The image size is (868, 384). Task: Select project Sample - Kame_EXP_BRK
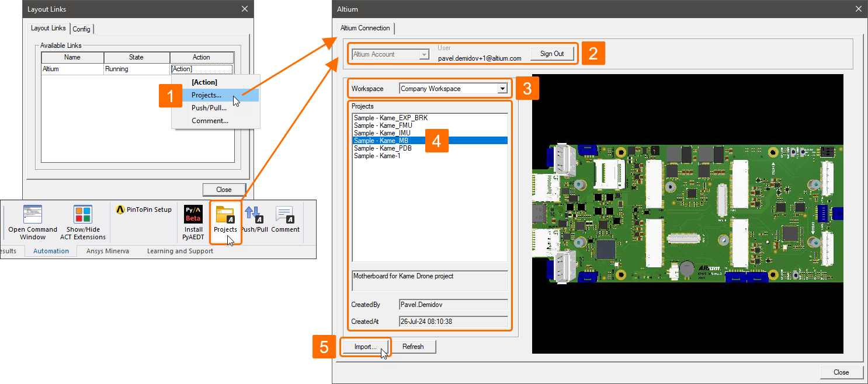[x=430, y=118]
